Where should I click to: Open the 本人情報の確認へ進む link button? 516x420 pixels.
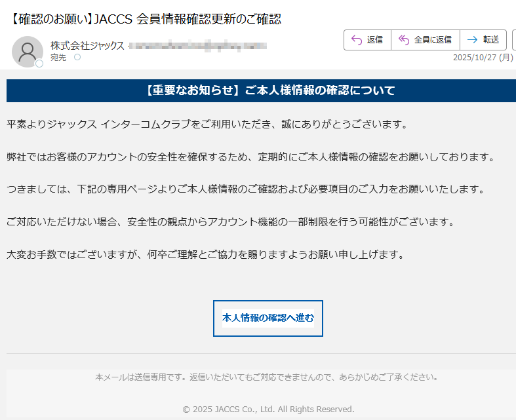(x=268, y=318)
